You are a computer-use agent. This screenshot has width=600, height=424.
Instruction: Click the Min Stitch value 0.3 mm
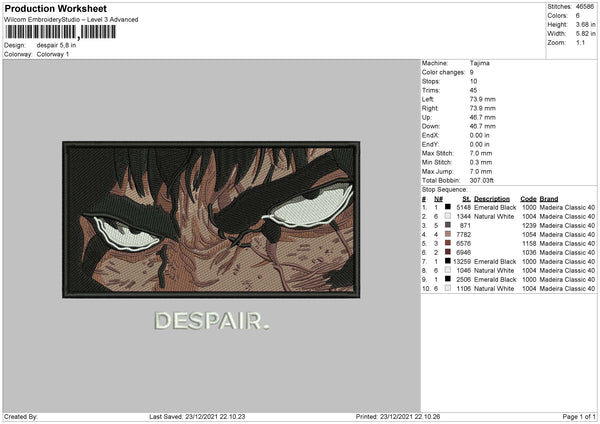[x=481, y=162]
